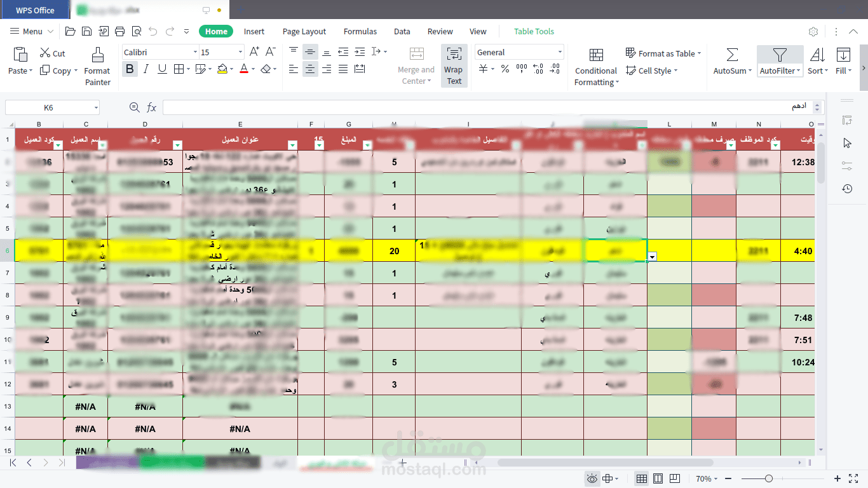Expand the Cell Style dropdown
Image resolution: width=868 pixels, height=488 pixels.
(675, 71)
